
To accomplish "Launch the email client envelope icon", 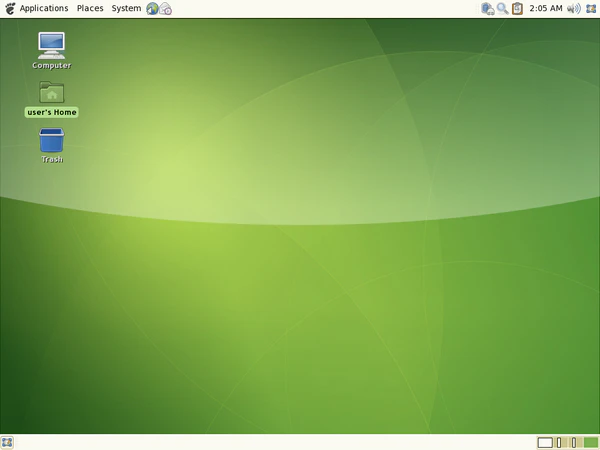I will (166, 9).
